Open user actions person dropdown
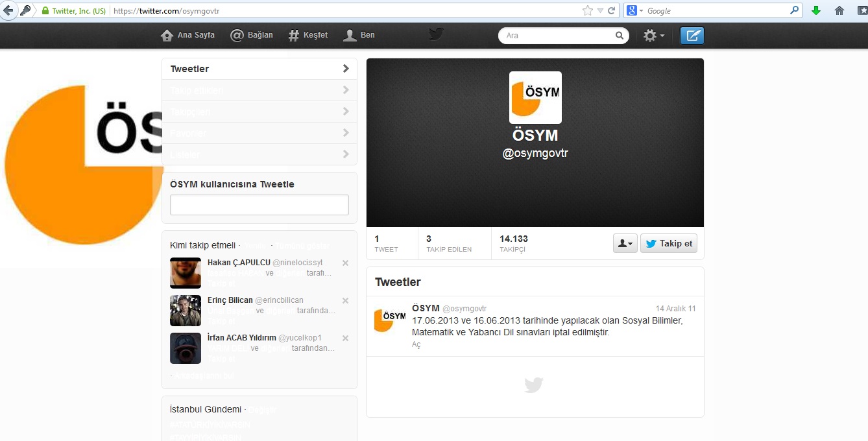 click(625, 243)
